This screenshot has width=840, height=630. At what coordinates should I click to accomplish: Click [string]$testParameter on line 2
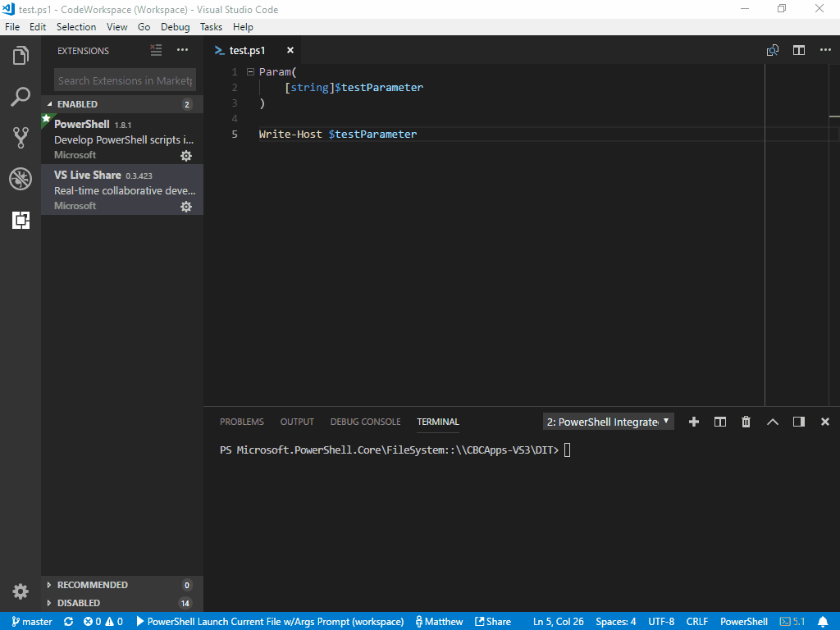(x=354, y=87)
